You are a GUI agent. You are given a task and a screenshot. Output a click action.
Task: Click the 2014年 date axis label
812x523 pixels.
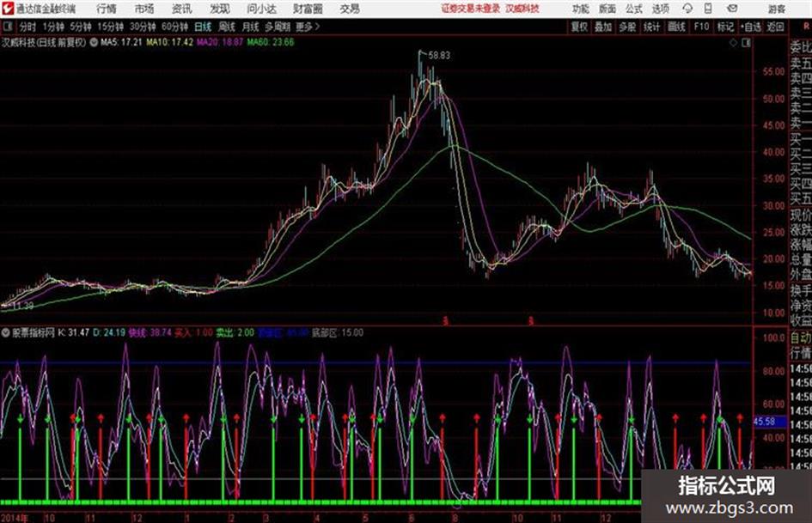click(x=14, y=517)
